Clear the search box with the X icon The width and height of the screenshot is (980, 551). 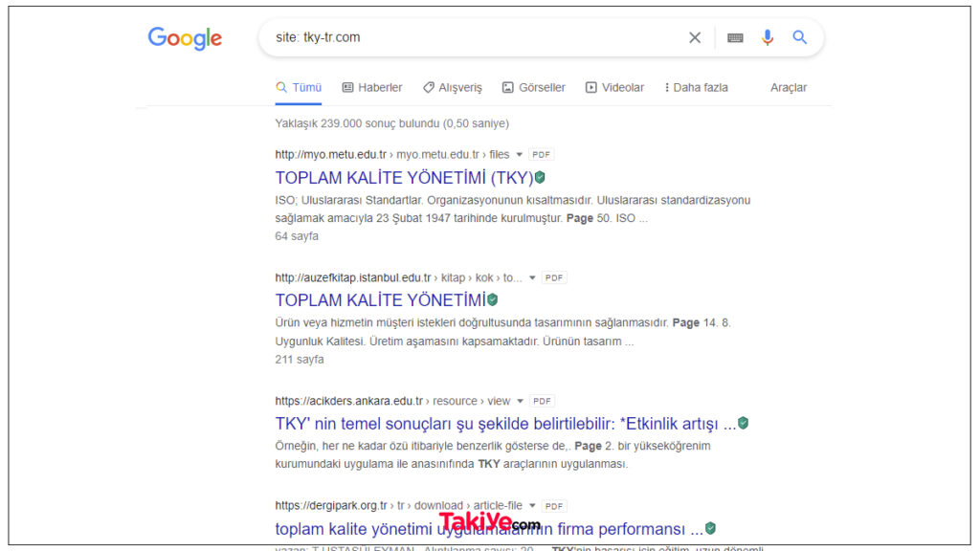(x=695, y=37)
